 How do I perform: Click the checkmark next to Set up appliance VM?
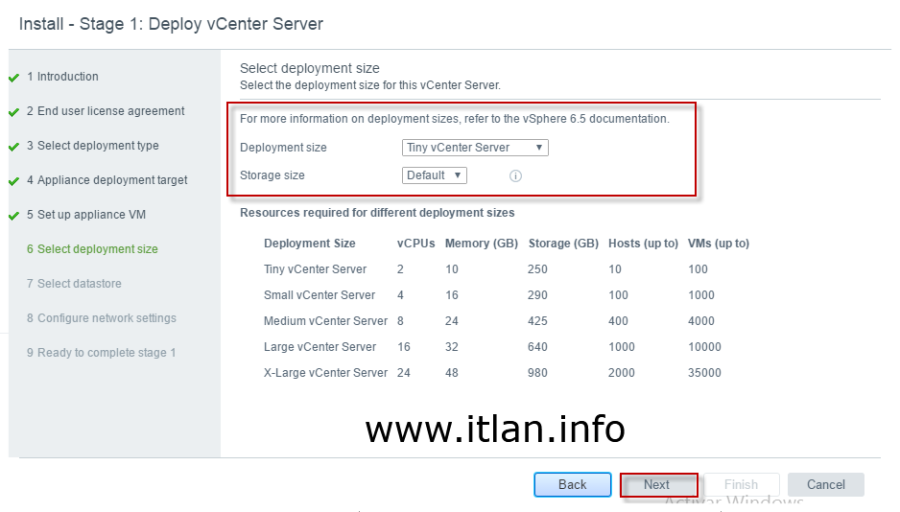(14, 215)
